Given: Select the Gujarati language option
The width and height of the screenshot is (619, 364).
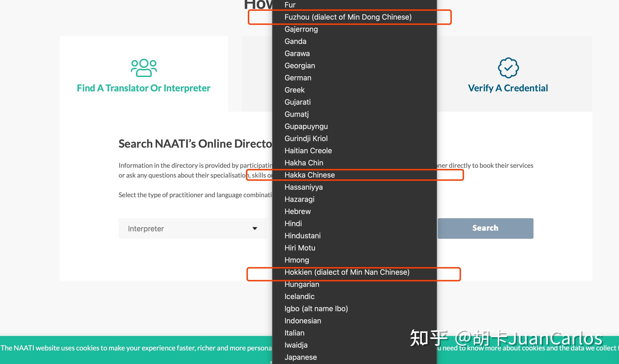Looking at the screenshot, I should [x=297, y=102].
